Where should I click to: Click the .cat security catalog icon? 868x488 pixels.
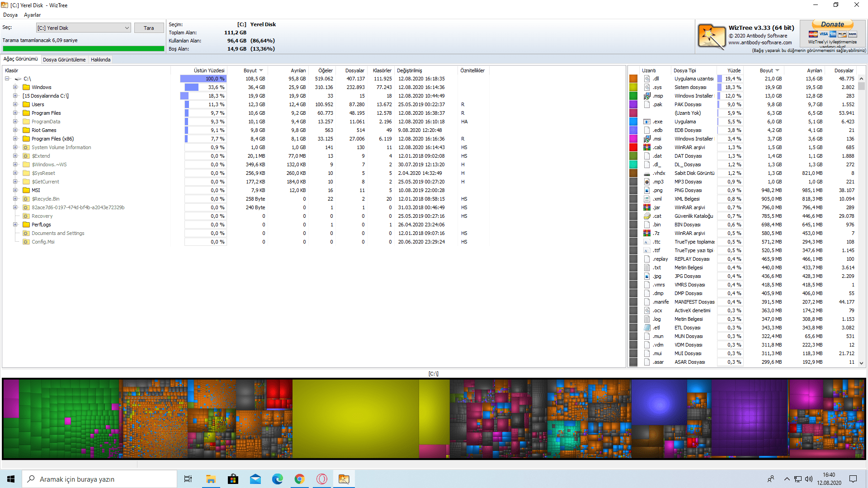pos(647,216)
